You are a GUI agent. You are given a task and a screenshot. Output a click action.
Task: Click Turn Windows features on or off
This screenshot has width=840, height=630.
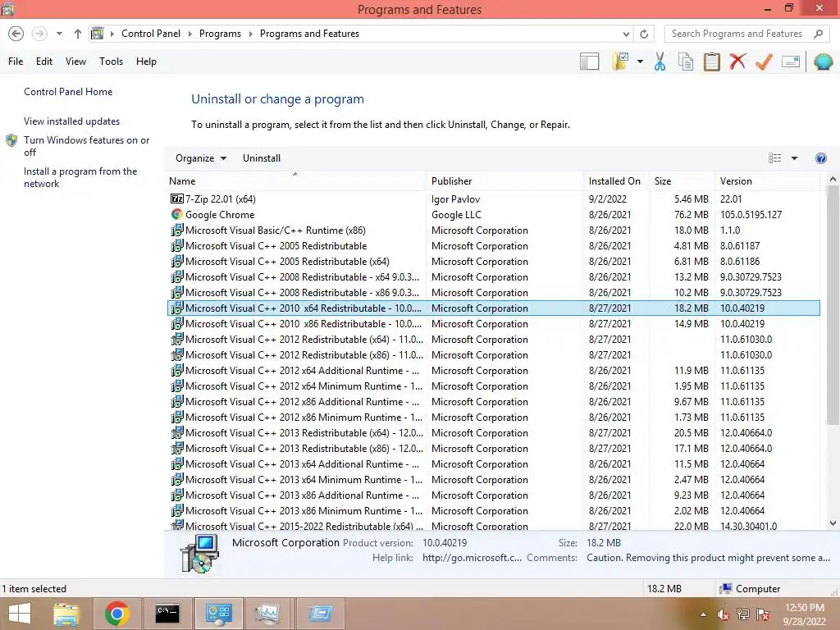click(86, 146)
